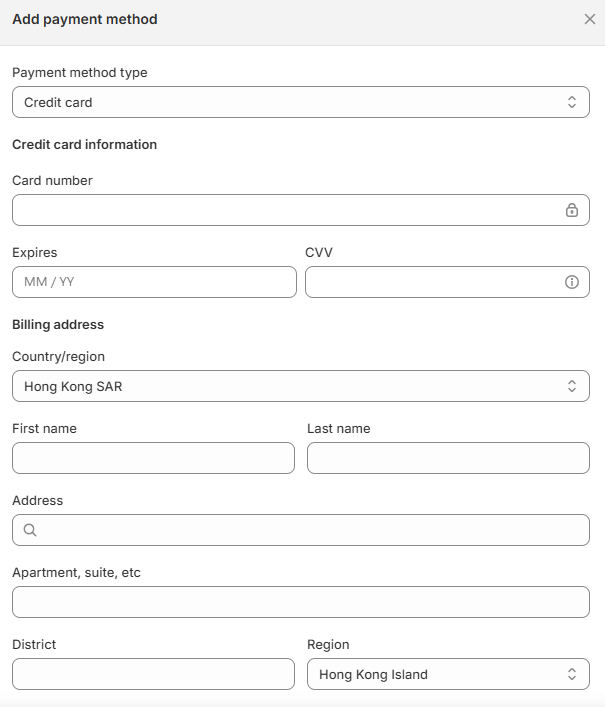Click the Credit card information heading
The height and width of the screenshot is (707, 605).
[x=84, y=144]
